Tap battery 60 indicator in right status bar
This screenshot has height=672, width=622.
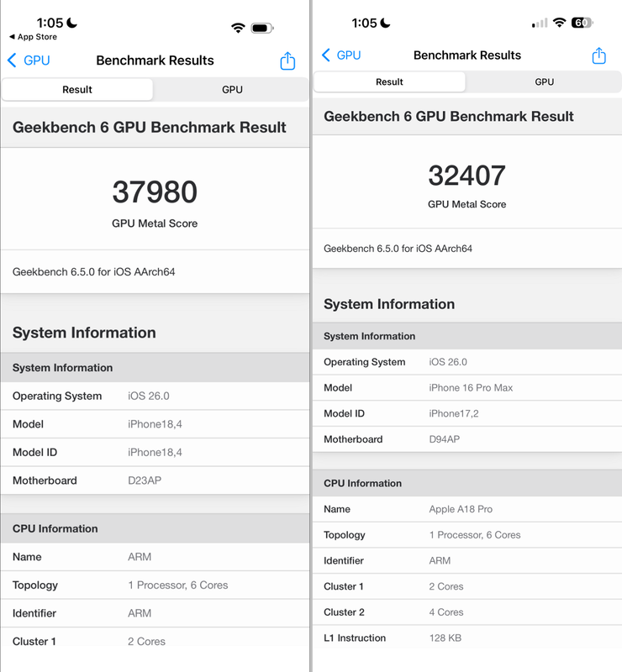coord(582,23)
